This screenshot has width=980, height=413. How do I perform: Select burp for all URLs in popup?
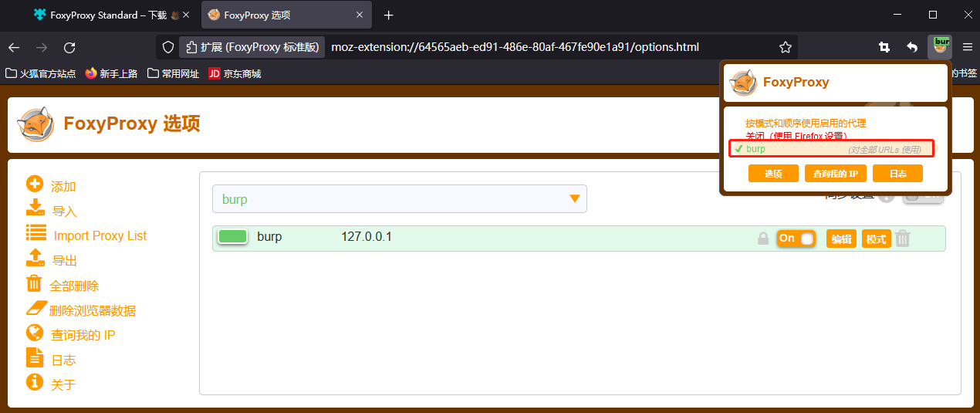coord(832,148)
